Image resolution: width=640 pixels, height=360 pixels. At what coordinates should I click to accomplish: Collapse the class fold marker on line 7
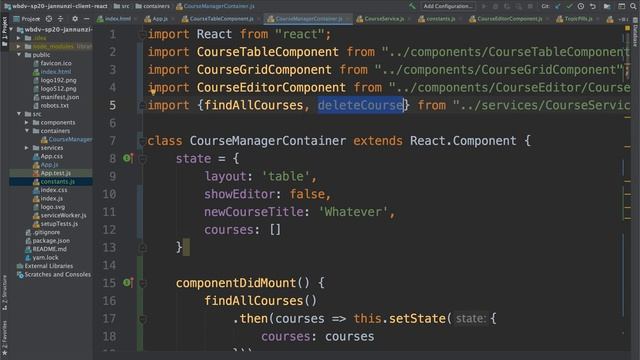142,141
